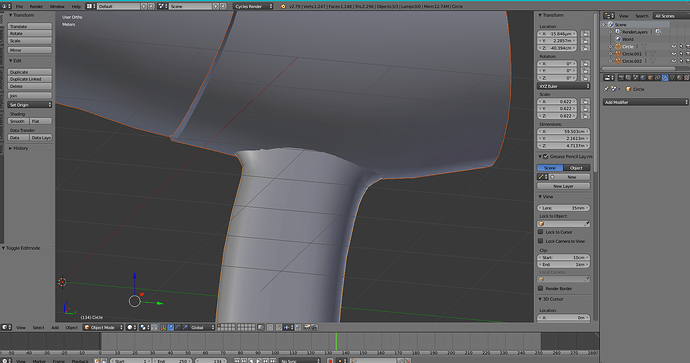This screenshot has height=363, width=690.
Task: Open the Scene properties tab icon
Action: [x=635, y=77]
